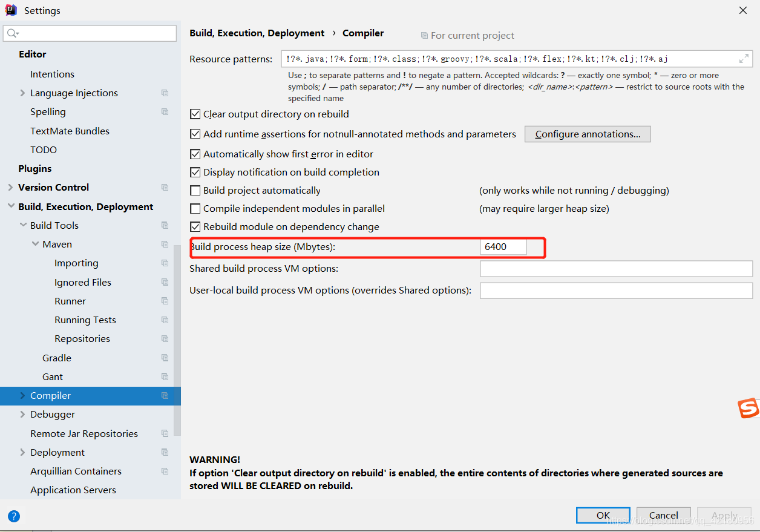The height and width of the screenshot is (532, 760).
Task: Enable Build project automatically
Action: [195, 190]
